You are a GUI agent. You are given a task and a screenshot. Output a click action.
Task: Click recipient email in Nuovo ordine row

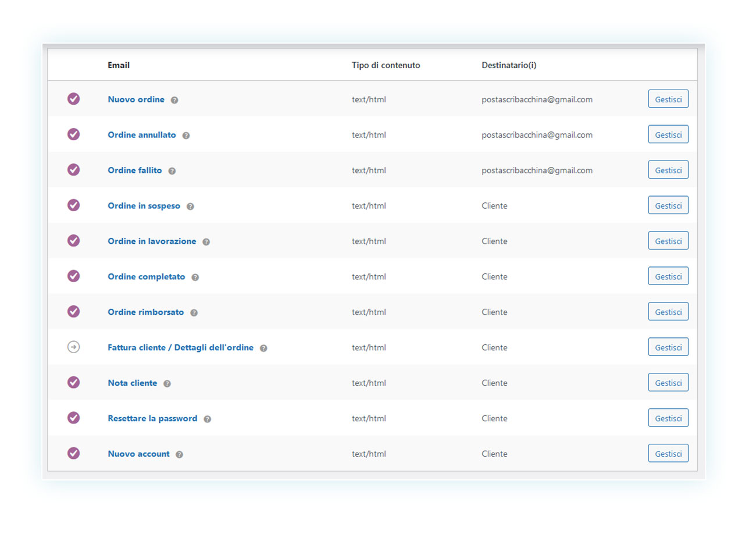tap(537, 99)
